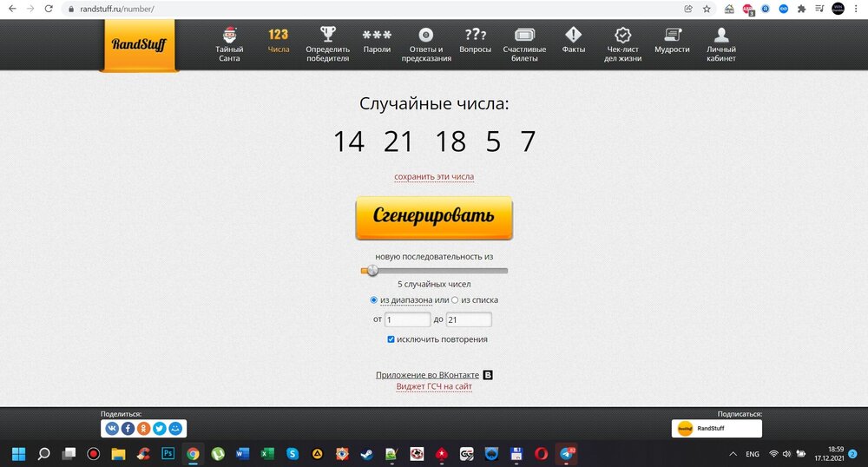
Task: Share page via Twitter icon
Action: 160,429
